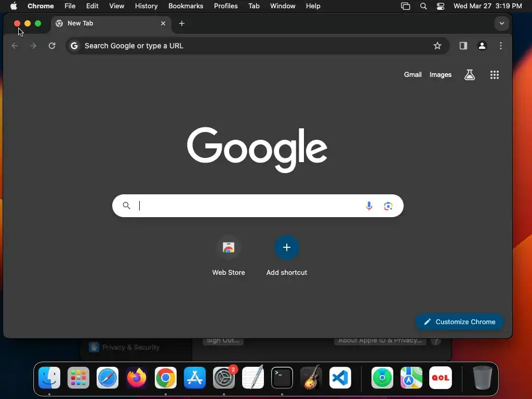Focus the address bar URL field
Viewport: 532px width, 399px height.
point(258,46)
